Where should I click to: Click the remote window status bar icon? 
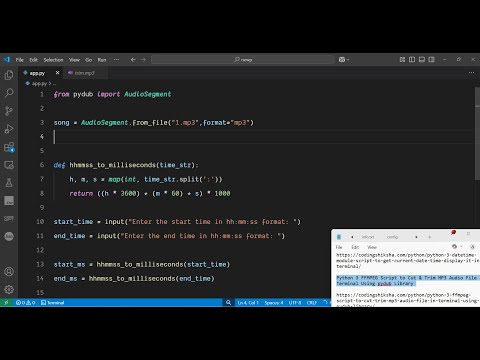click(6, 303)
